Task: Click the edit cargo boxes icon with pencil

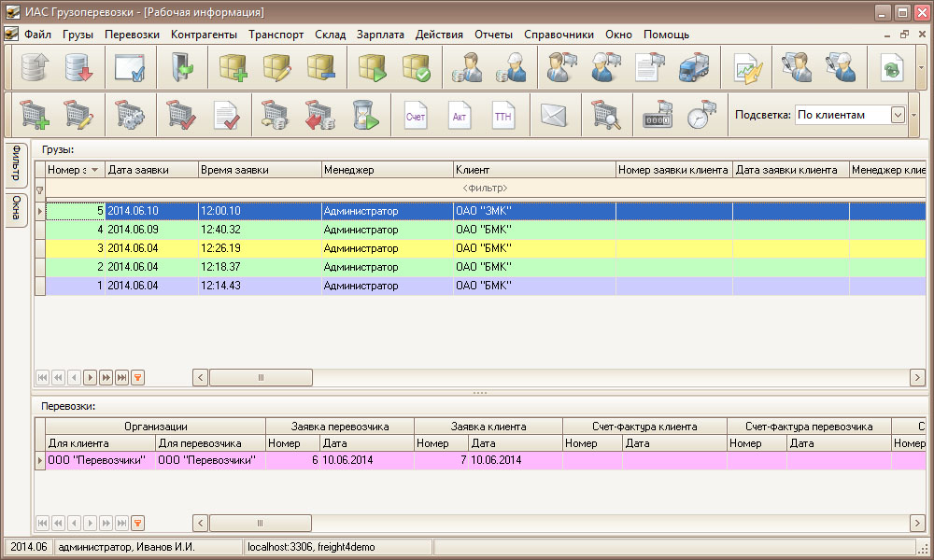Action: (x=277, y=68)
